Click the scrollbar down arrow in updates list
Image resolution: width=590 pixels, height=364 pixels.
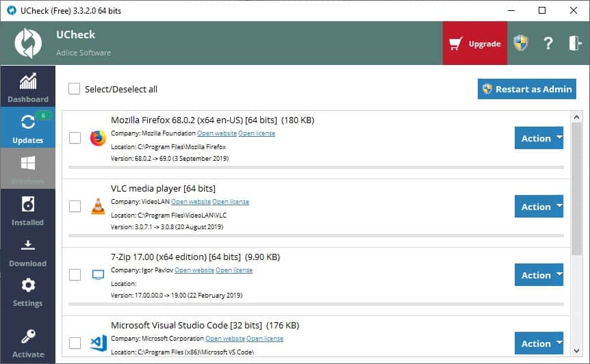(x=577, y=350)
